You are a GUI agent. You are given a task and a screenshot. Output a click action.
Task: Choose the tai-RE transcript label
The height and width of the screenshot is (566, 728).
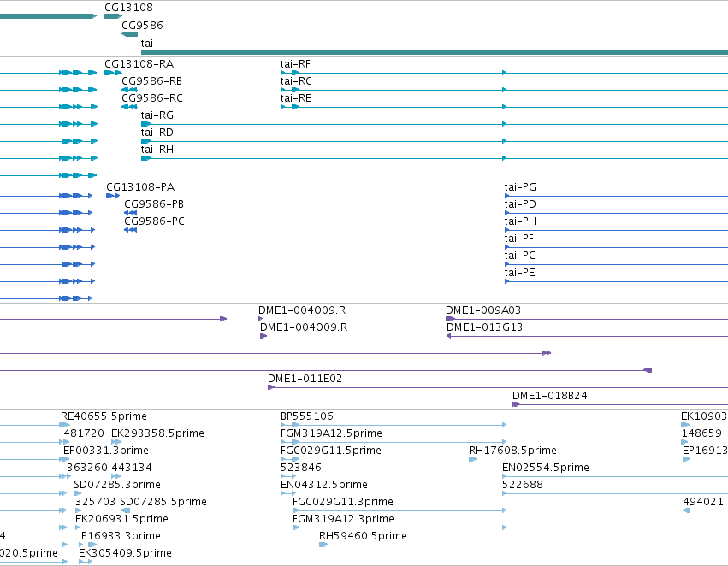(296, 98)
